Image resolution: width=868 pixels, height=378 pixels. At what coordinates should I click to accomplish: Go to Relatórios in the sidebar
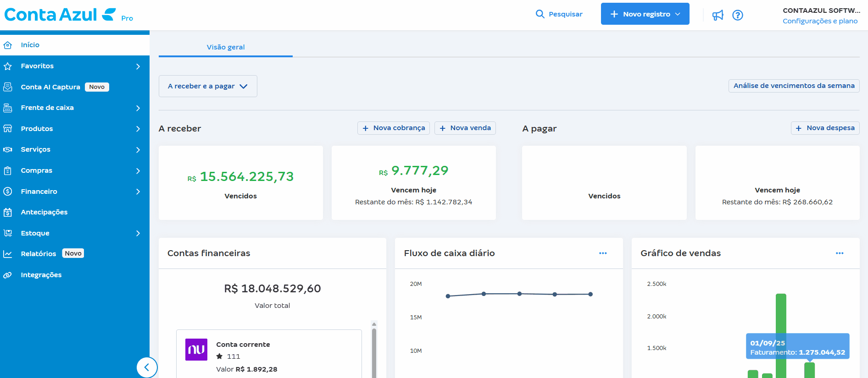pos(39,254)
